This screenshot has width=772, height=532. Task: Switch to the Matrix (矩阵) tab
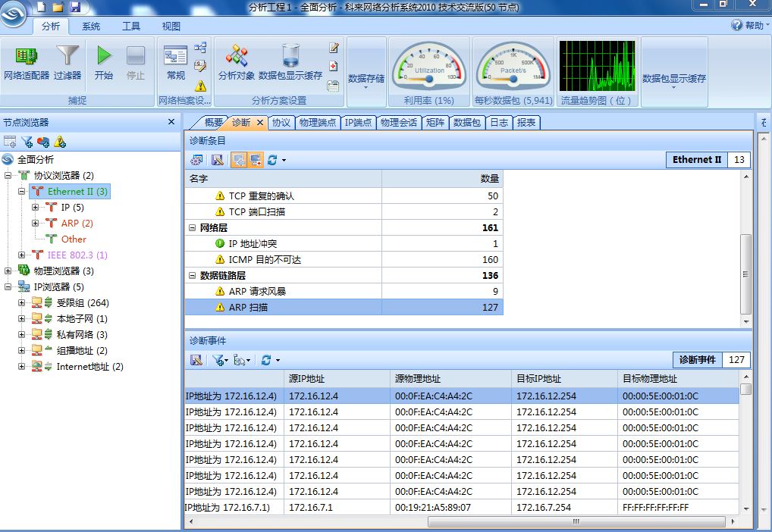point(435,122)
